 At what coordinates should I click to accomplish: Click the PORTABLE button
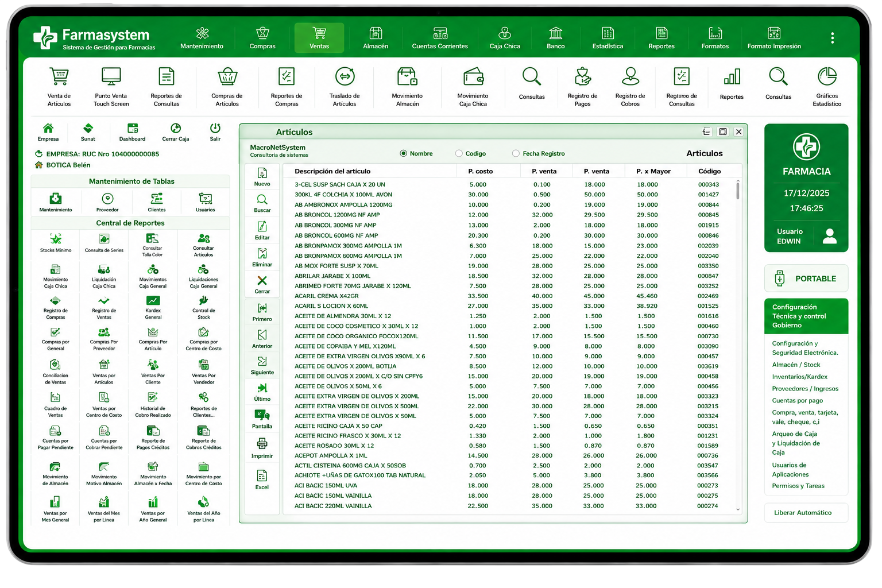coord(806,278)
